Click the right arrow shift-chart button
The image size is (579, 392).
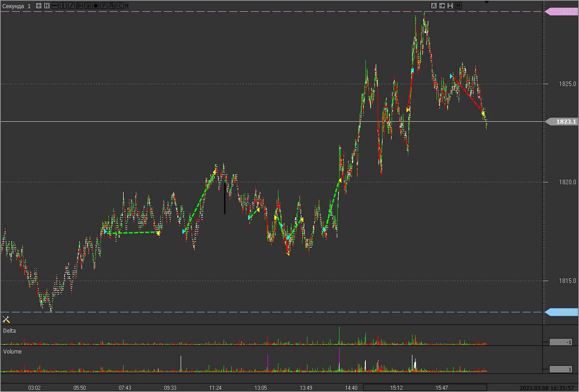click(442, 5)
